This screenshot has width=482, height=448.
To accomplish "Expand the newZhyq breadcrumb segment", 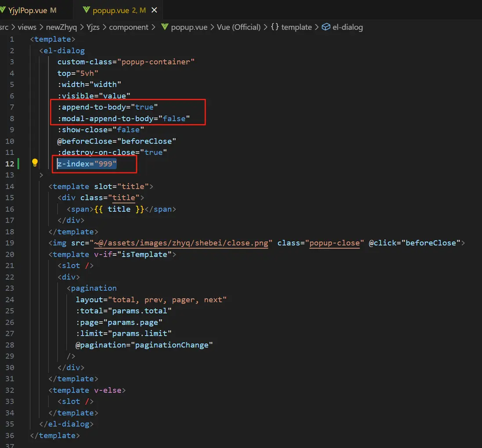I will 61,27.
